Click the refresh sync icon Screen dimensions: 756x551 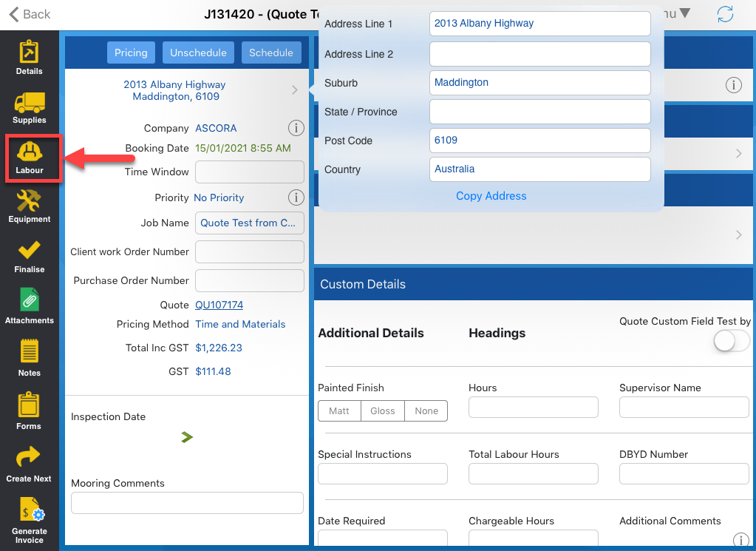pos(726,14)
